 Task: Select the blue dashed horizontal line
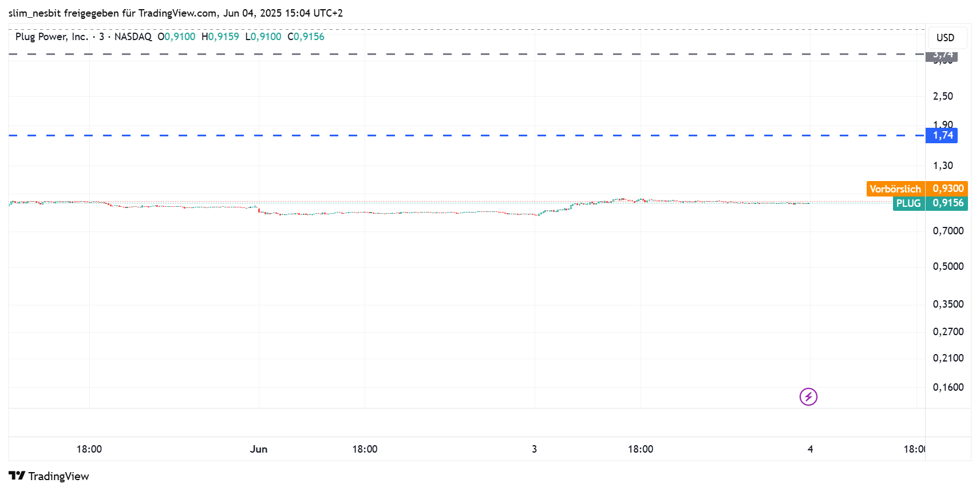[x=458, y=135]
